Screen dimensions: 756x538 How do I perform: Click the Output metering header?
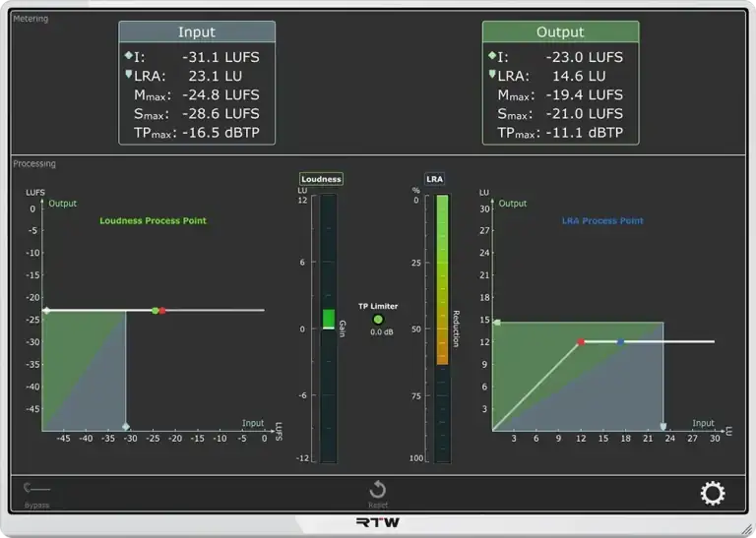[x=560, y=31]
